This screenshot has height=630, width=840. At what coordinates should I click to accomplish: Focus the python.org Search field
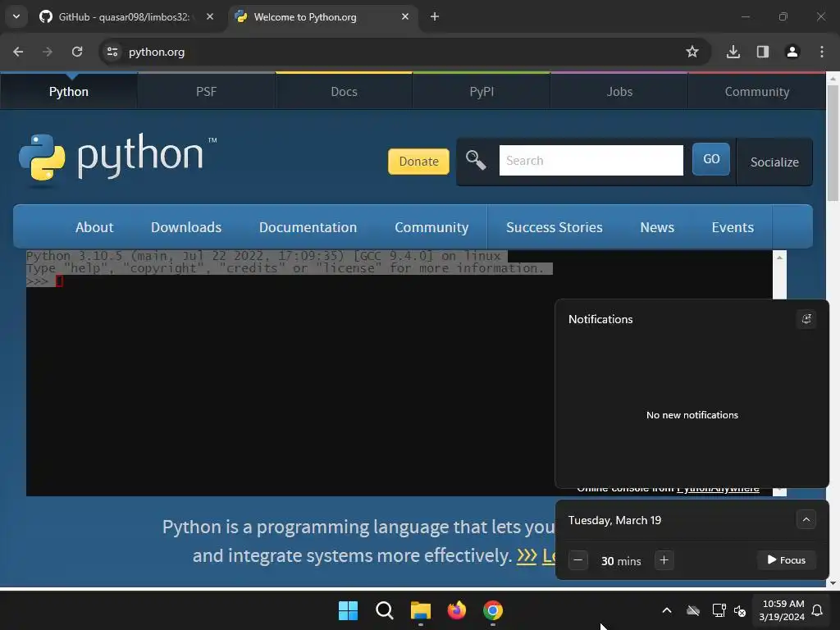click(591, 160)
